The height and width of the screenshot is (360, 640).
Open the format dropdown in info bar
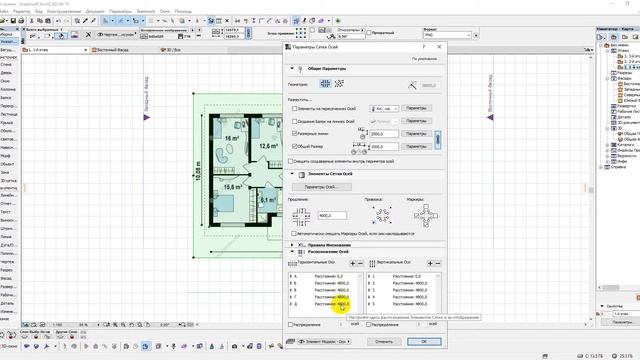click(447, 36)
